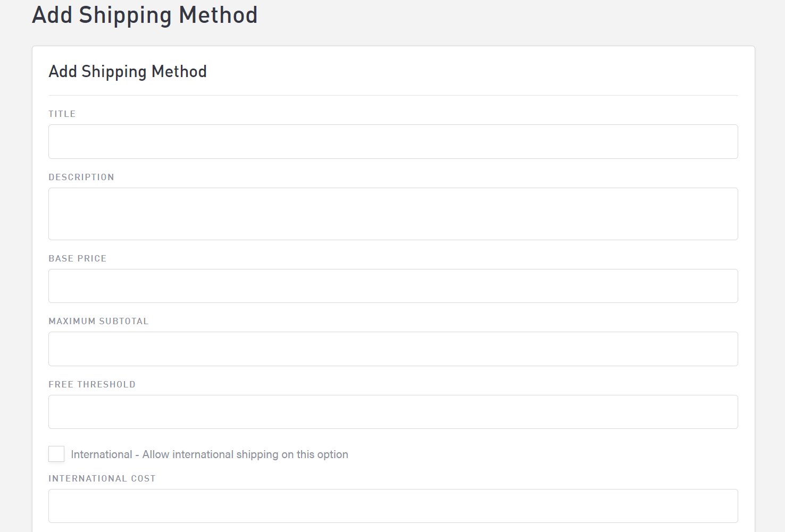785x532 pixels.
Task: Click the DESCRIPTION field label
Action: click(x=81, y=177)
